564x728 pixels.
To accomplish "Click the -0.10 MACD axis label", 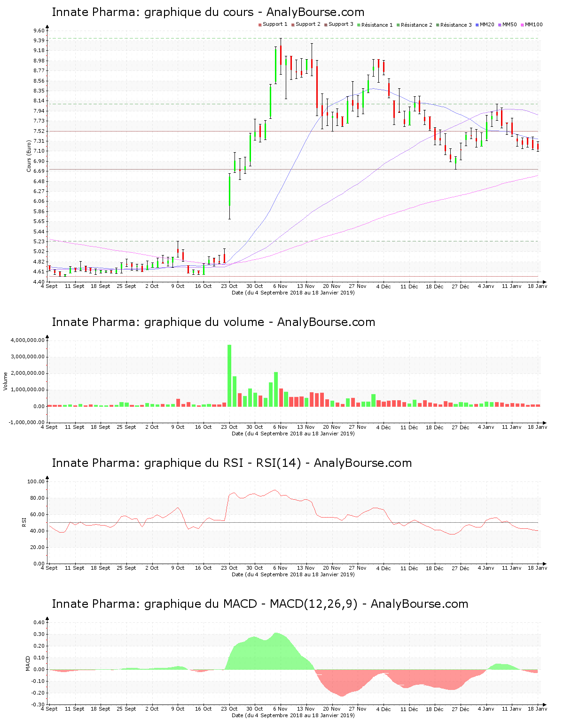I will coord(38,681).
